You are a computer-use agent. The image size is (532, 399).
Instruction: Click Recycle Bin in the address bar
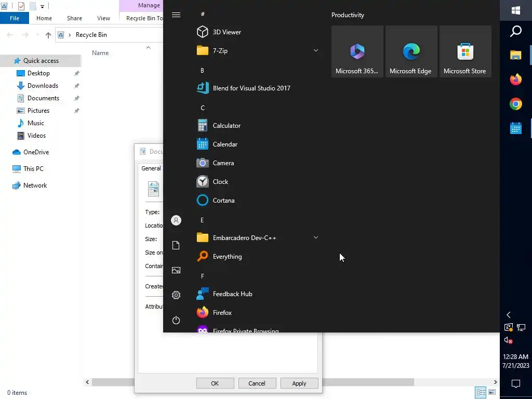point(91,35)
